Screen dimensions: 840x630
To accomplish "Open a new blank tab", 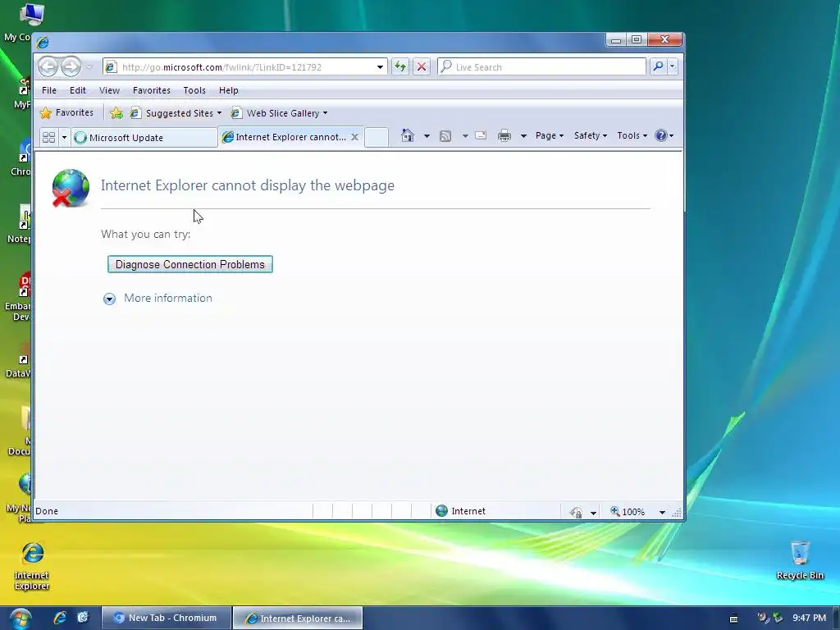I will [x=377, y=137].
